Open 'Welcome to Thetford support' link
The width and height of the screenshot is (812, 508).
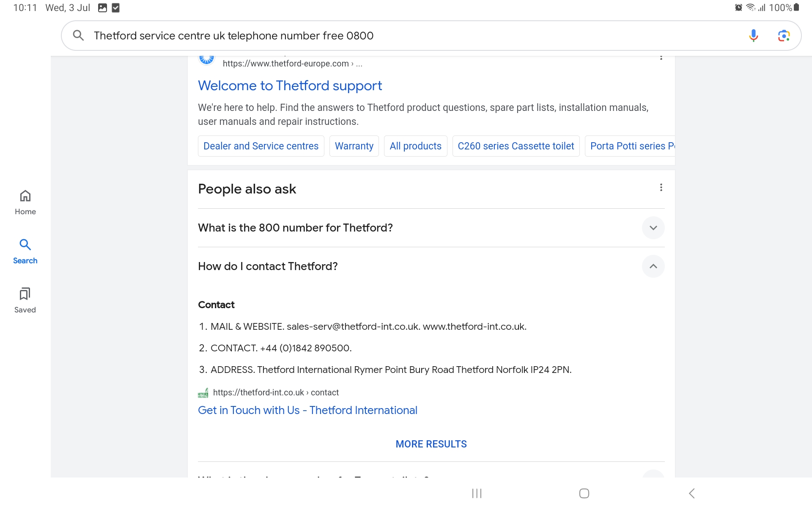[290, 86]
